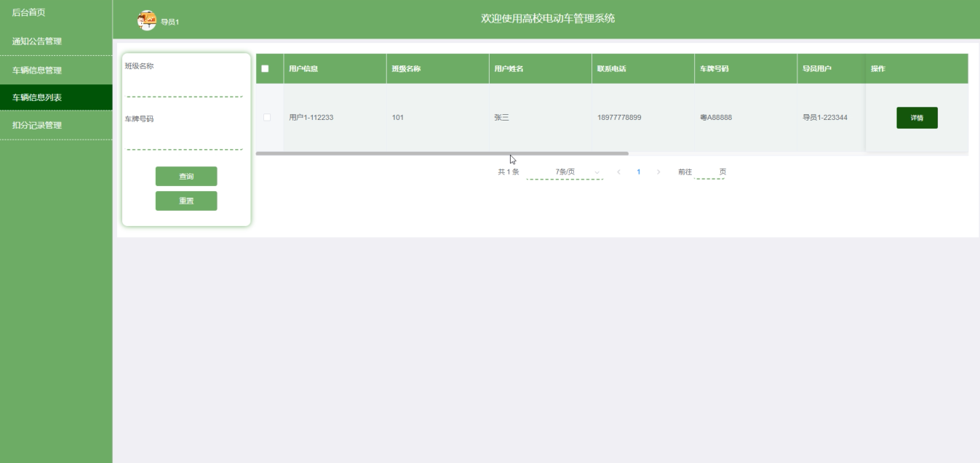The width and height of the screenshot is (980, 463).
Task: Click the 共 1 条 total count text
Action: tap(508, 172)
